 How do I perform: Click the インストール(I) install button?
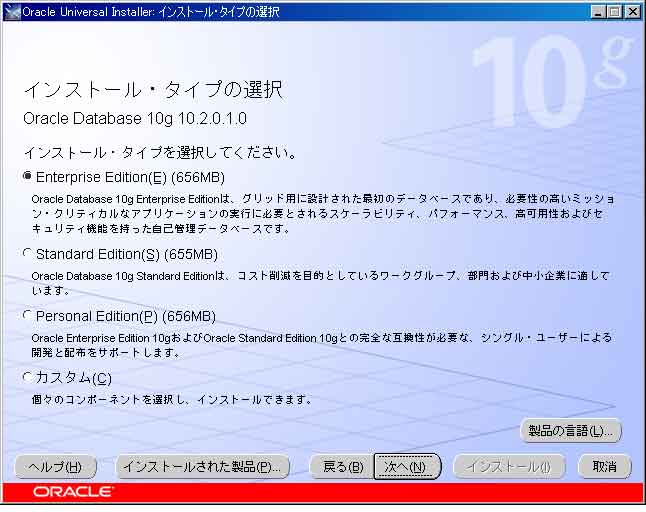509,467
